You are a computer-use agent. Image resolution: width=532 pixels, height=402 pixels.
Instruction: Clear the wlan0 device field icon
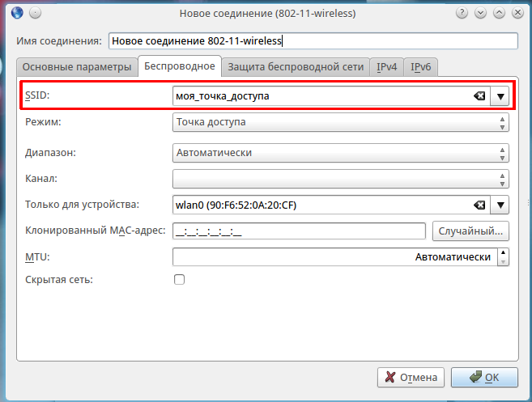479,205
